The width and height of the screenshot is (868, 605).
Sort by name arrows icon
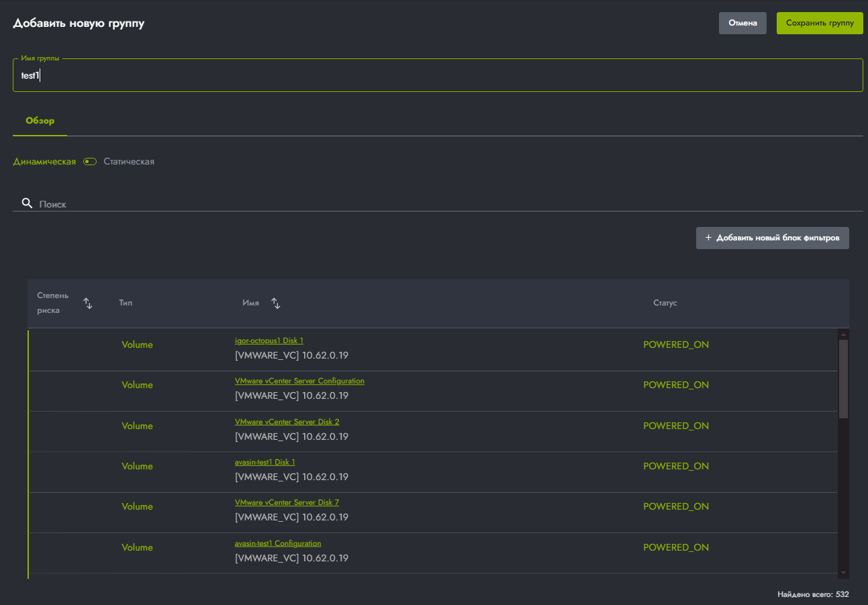[275, 304]
